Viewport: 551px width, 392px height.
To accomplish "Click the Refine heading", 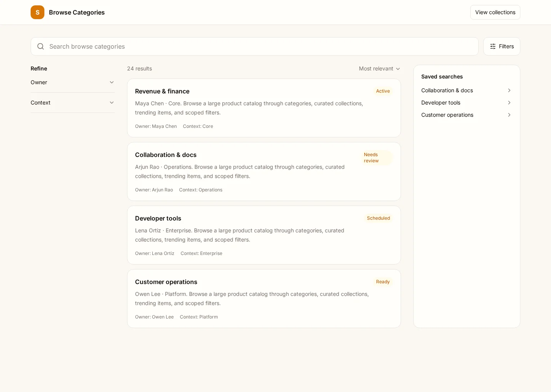I will pyautogui.click(x=39, y=69).
